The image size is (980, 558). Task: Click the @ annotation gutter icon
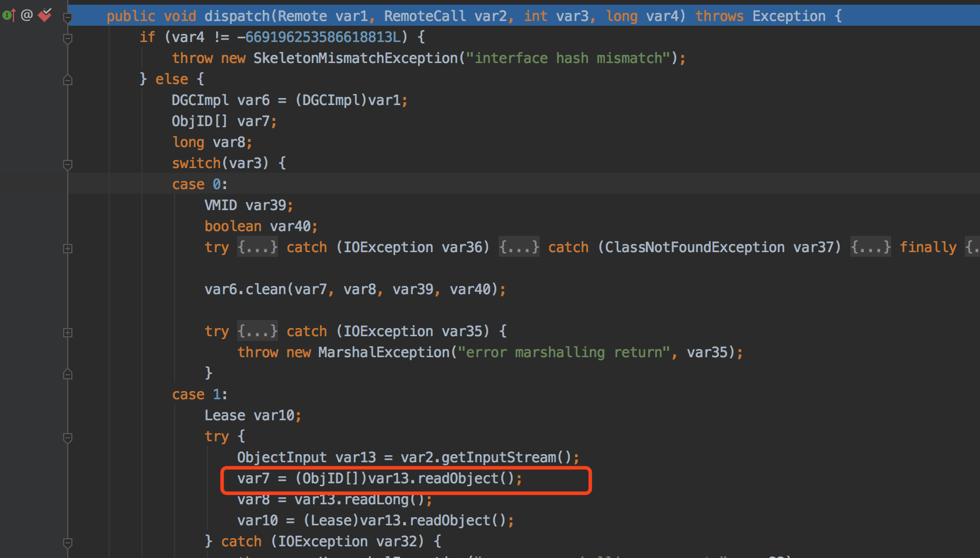[x=27, y=15]
